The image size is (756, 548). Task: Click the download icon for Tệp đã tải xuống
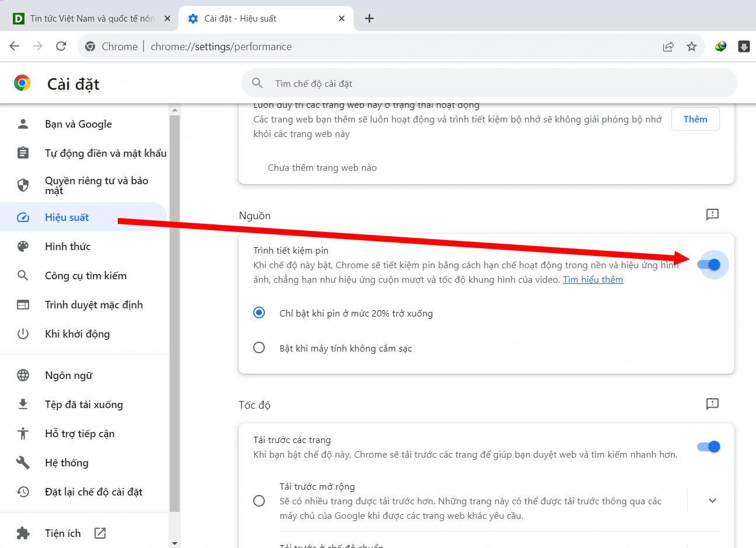tap(23, 405)
